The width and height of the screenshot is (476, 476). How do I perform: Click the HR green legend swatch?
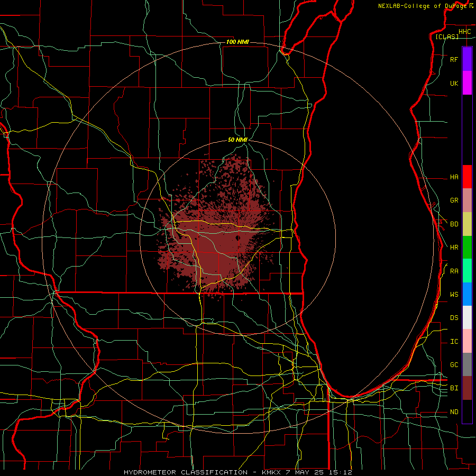tap(467, 248)
